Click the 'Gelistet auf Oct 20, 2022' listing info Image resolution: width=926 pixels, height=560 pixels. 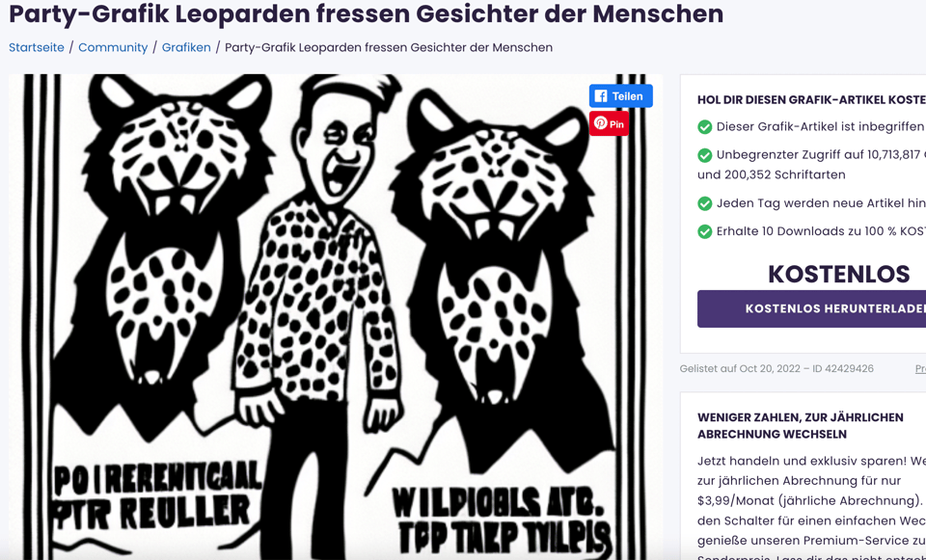tap(776, 369)
